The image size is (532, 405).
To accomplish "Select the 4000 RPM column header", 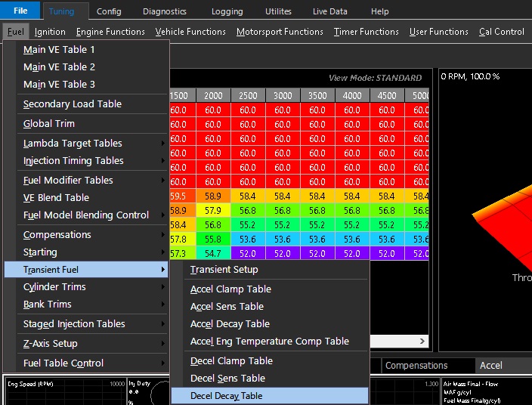I will 352,96.
